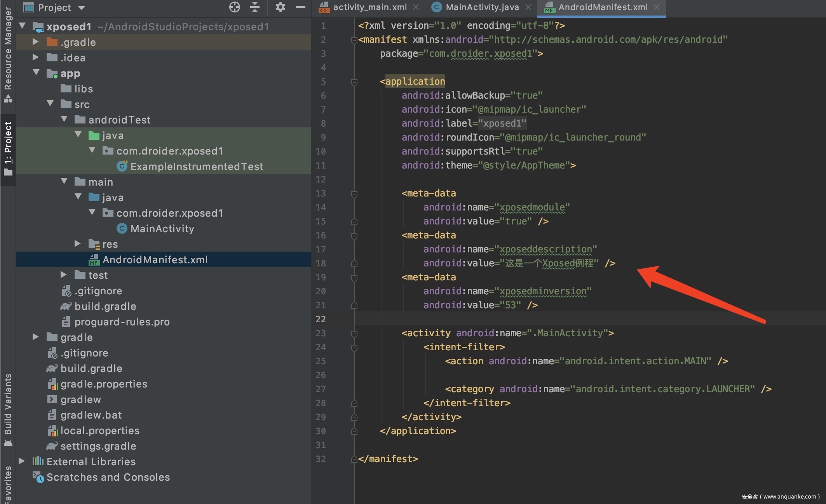Open Project panel settings gear
The width and height of the screenshot is (826, 504).
tap(280, 7)
